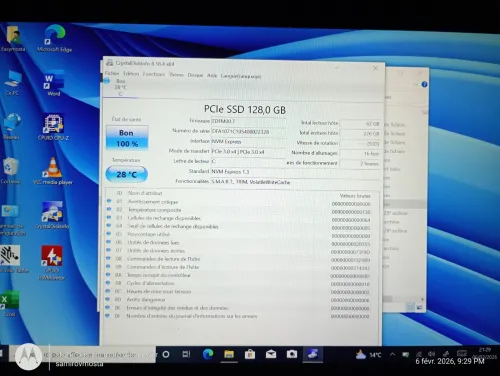Image resolution: width=500 pixels, height=376 pixels.
Task: Click the Total lectures hôte value field
Action: (360, 124)
